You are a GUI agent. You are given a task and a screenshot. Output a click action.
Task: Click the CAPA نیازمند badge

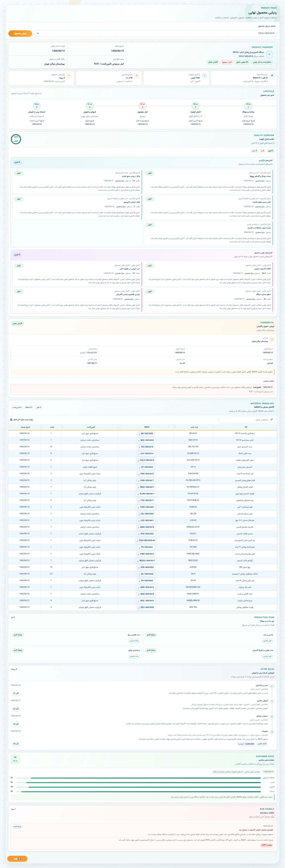[267, 845]
